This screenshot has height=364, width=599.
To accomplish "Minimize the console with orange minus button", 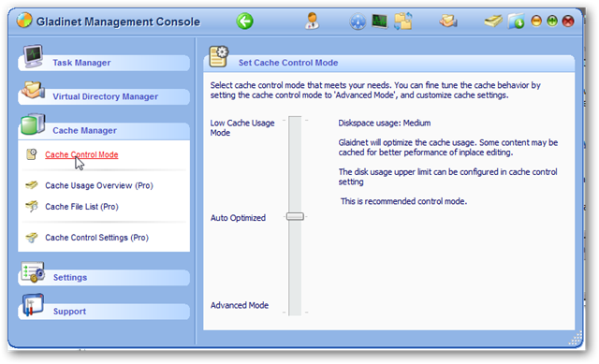I will tap(536, 21).
